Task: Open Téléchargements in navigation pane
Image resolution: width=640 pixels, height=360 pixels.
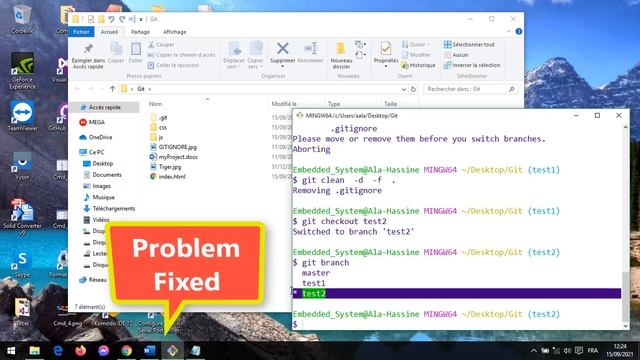Action: click(109, 208)
